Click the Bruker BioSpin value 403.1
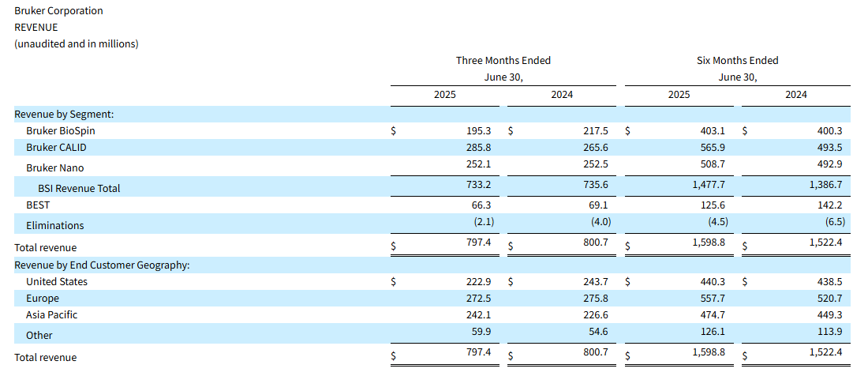The width and height of the screenshot is (868, 376). pyautogui.click(x=713, y=131)
